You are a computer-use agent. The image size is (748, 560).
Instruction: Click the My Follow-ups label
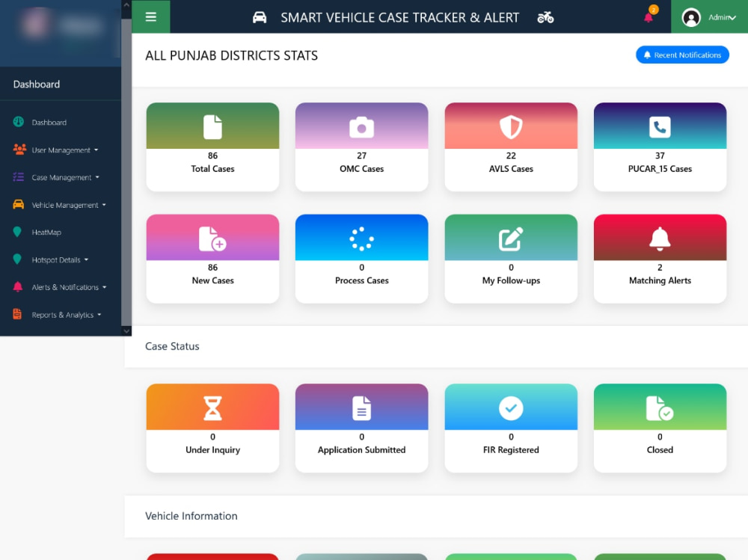tap(511, 280)
